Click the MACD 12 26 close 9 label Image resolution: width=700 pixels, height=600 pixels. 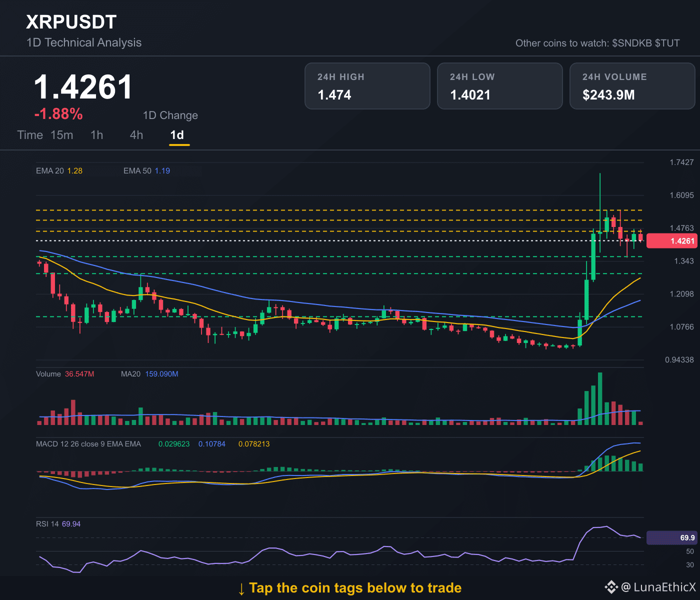pos(88,444)
